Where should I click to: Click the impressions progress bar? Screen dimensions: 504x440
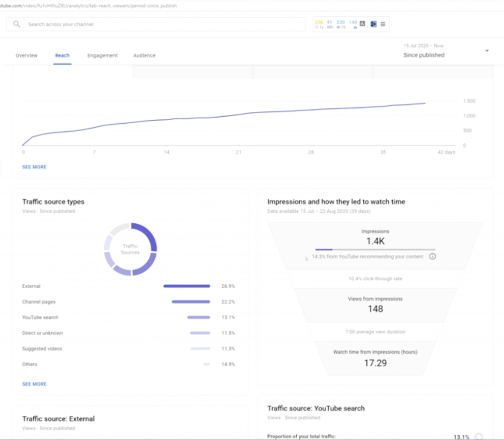point(375,249)
